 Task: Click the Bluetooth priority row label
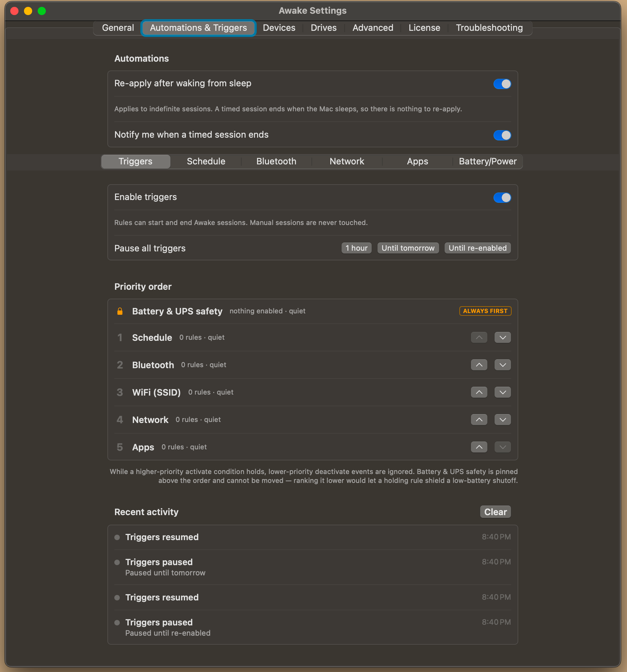tap(153, 365)
